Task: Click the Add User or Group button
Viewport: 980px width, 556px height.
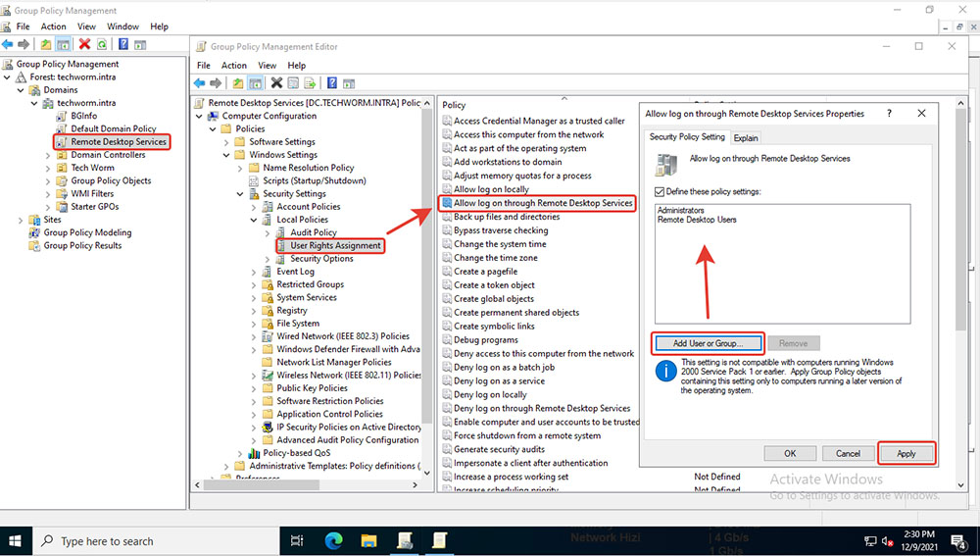Action: point(707,343)
